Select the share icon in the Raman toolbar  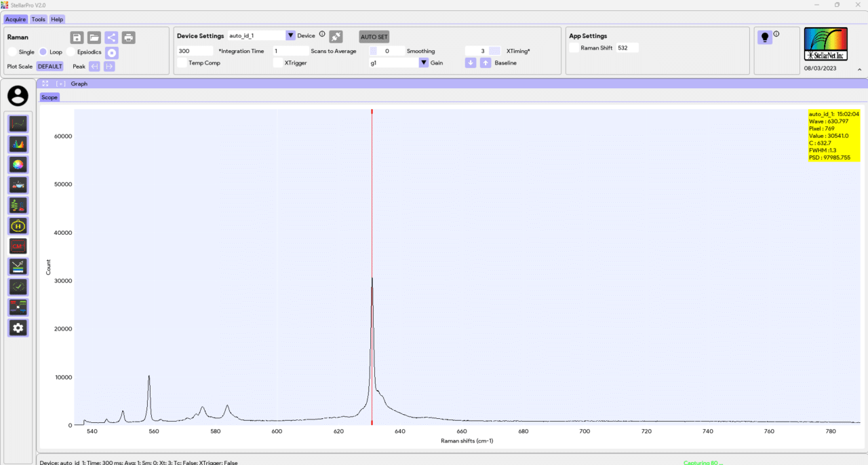click(x=111, y=37)
